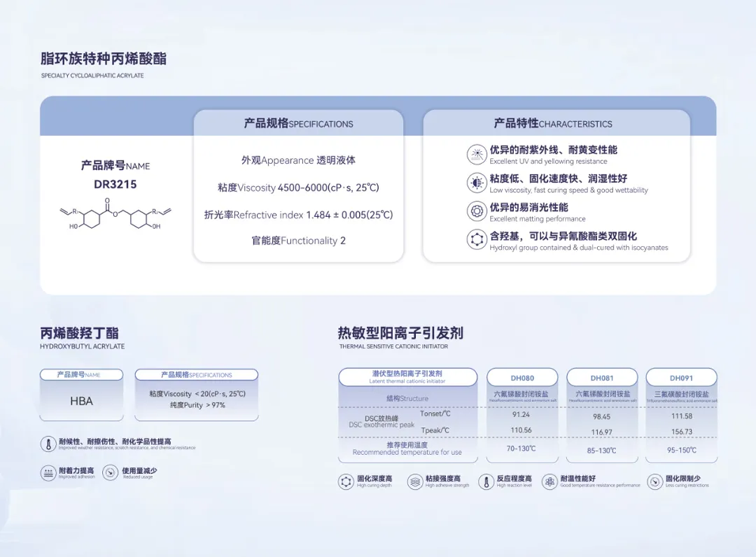Click the high adhesive strength icon
Screen dimensions: 756x557
click(415, 481)
